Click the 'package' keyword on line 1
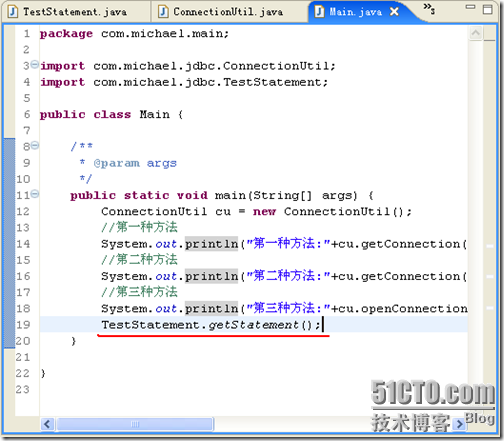This screenshot has height=441, width=504. tap(66, 34)
